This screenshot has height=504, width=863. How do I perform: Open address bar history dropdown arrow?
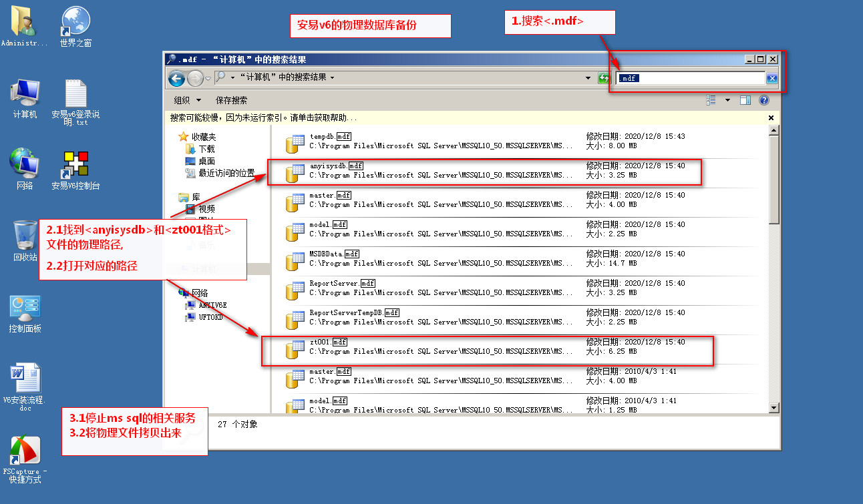(588, 78)
